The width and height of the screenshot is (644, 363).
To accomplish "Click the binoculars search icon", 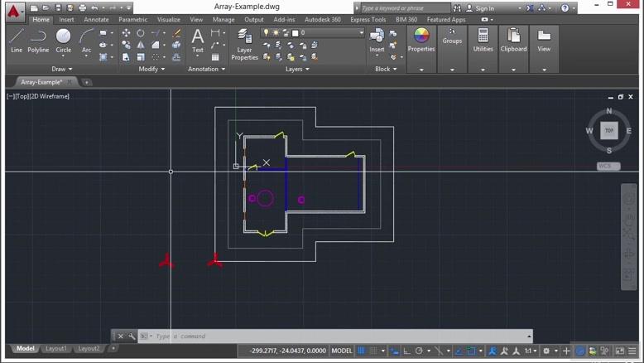I will [457, 8].
